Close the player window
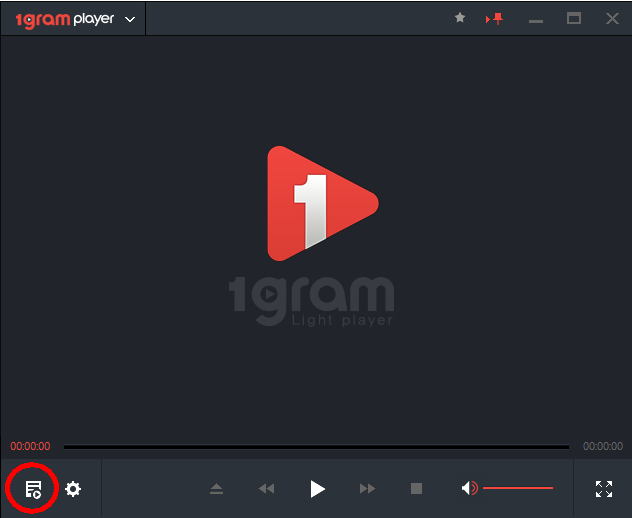 click(x=612, y=19)
